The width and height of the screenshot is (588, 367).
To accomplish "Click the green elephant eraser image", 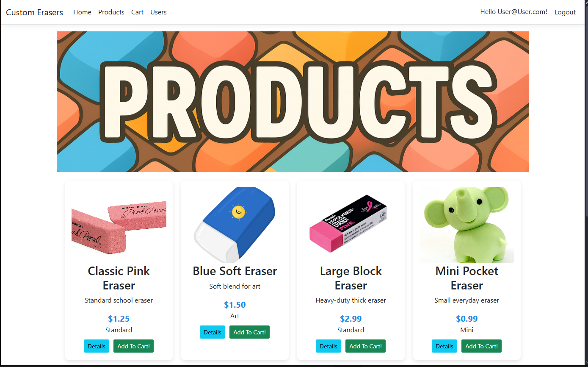I will 467,225.
